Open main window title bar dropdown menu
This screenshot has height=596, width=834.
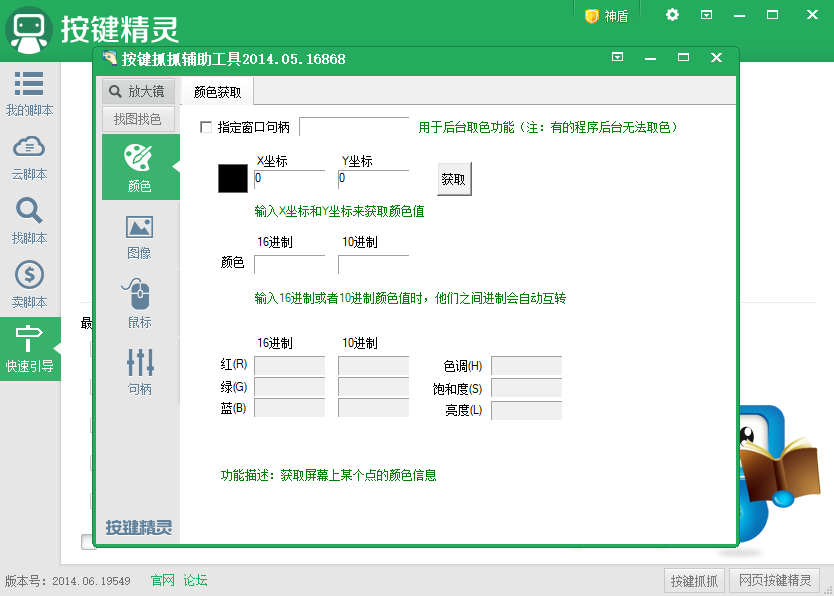706,15
